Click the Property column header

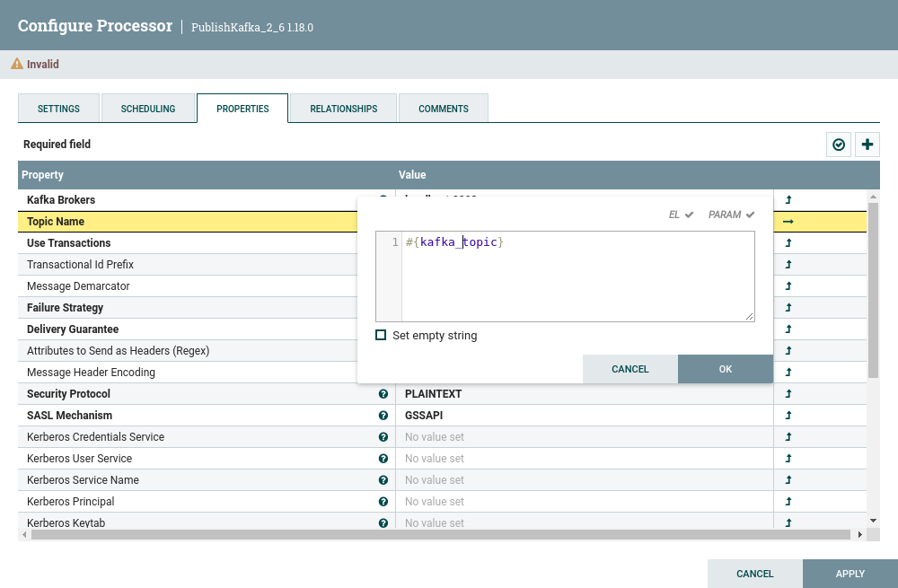click(42, 175)
